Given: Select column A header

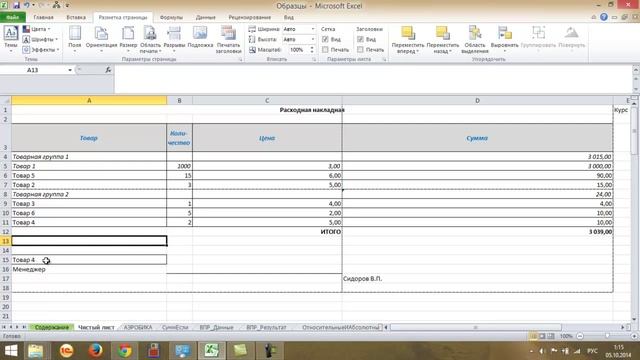Looking at the screenshot, I should click(89, 100).
